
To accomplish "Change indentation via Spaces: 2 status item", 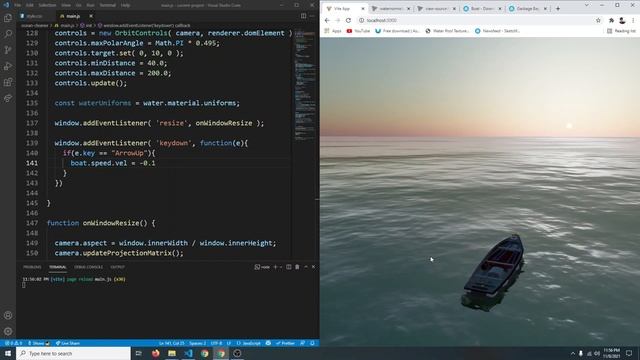I will coord(198,343).
